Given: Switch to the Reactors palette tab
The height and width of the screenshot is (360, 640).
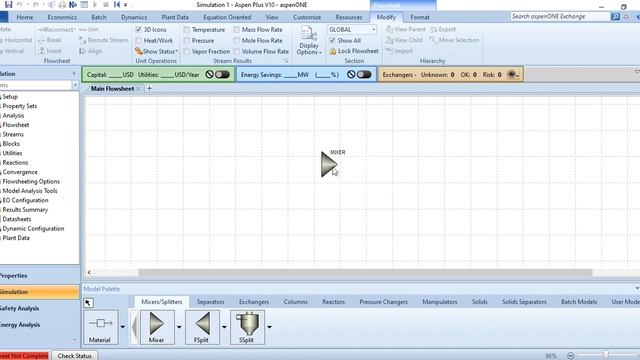Looking at the screenshot, I should [333, 302].
